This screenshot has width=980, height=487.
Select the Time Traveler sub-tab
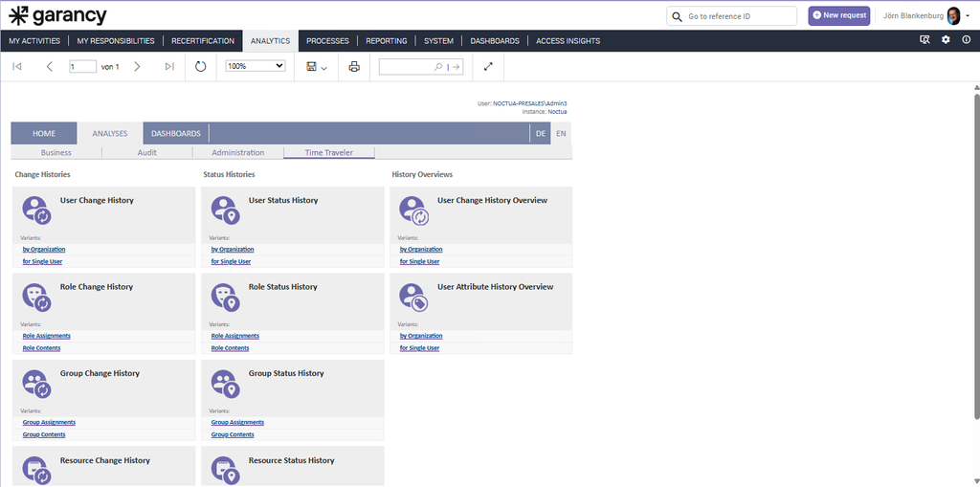(329, 152)
